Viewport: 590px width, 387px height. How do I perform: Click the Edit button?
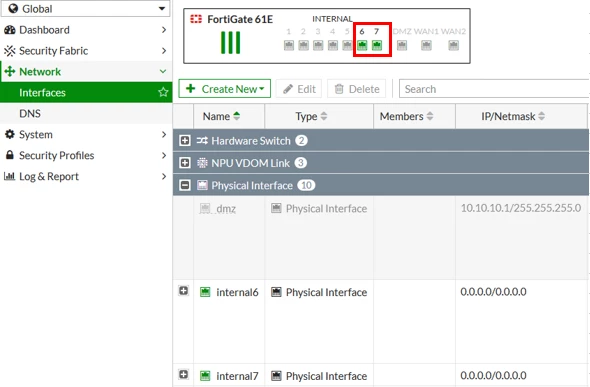299,89
